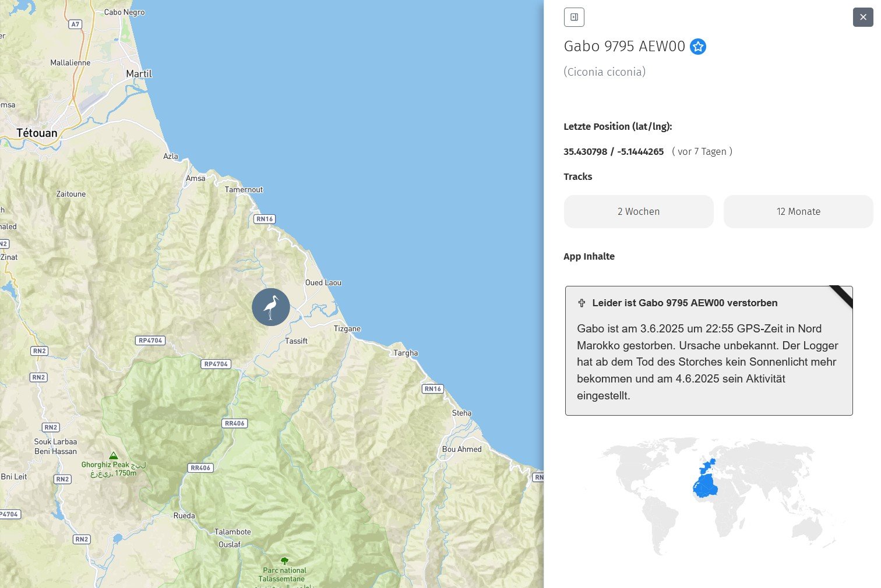The width and height of the screenshot is (881, 588).
Task: Click the Tétouan city label on map
Action: coord(37,133)
